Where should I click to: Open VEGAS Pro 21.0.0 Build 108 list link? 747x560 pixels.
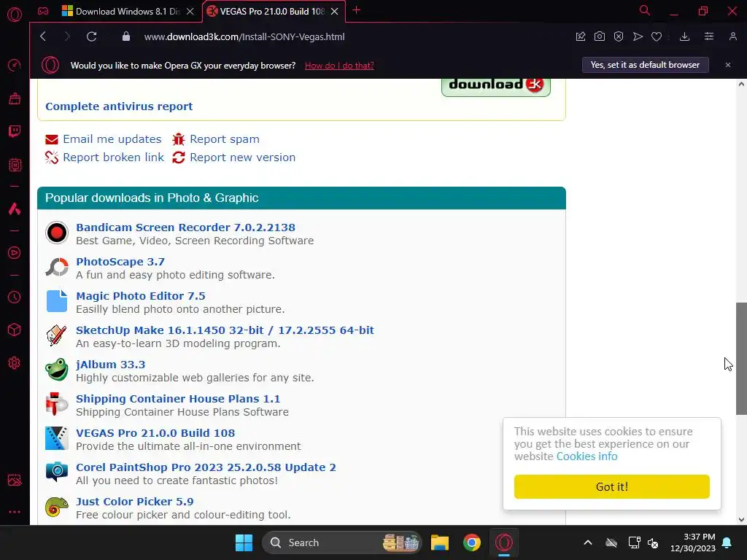point(155,433)
